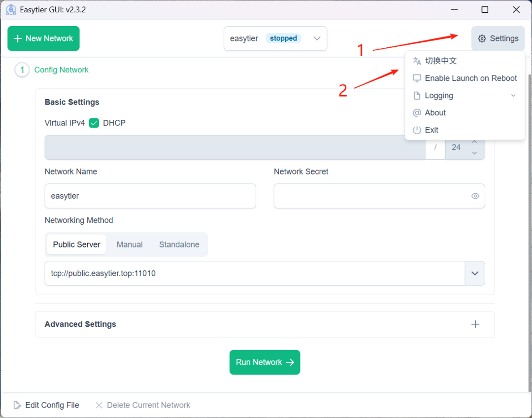
Task: Toggle the DHCP checkbox
Action: tap(94, 123)
